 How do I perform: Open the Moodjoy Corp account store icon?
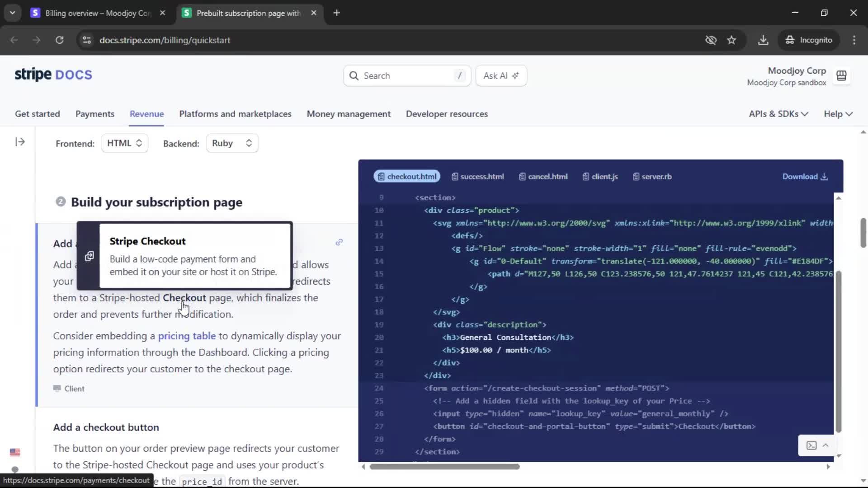841,76
